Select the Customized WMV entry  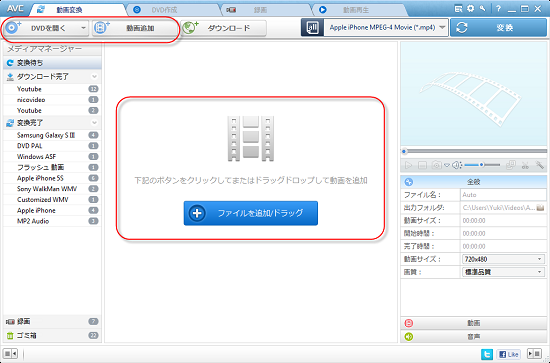click(52, 200)
